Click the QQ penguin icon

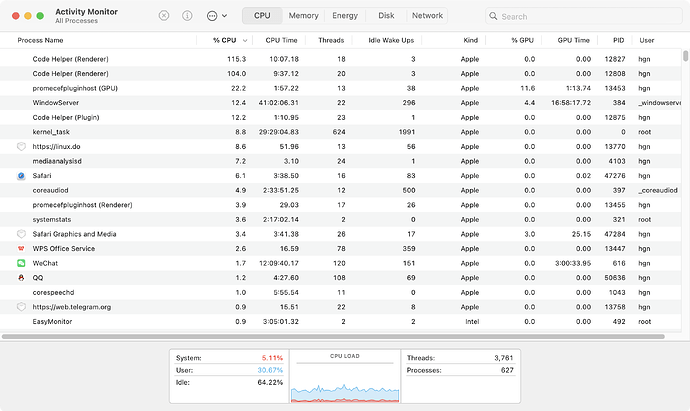(x=21, y=278)
